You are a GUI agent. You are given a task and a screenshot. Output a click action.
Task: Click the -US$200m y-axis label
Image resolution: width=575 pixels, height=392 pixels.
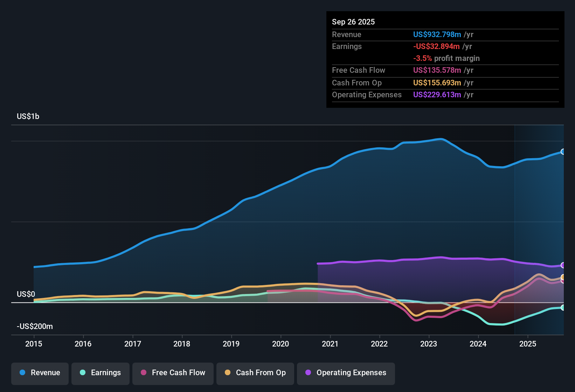(35, 326)
